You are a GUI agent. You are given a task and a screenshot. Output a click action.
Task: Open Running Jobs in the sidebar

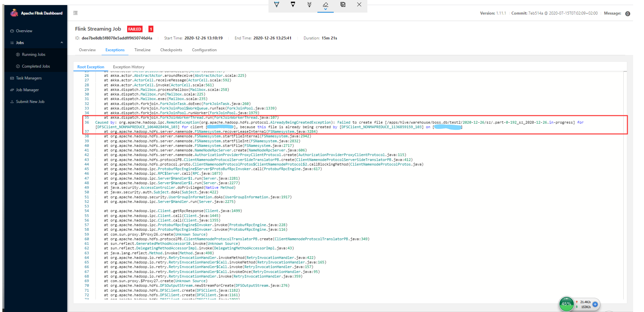tap(34, 54)
